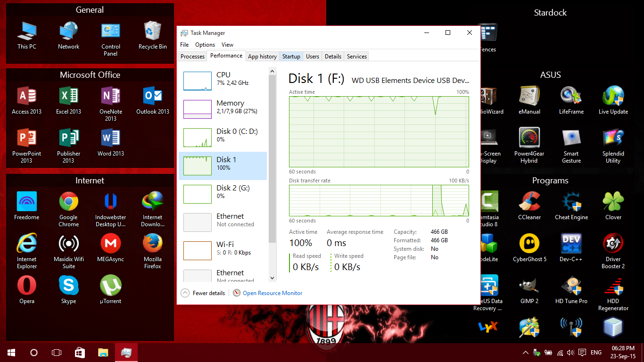644x362 pixels.
Task: Click the Freedome VPN icon
Action: pos(27,206)
